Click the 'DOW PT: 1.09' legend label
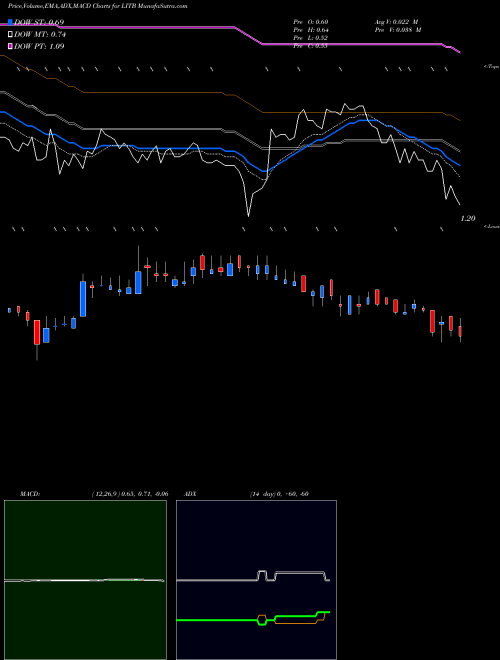Image resolution: width=500 pixels, height=660 pixels. (x=39, y=47)
